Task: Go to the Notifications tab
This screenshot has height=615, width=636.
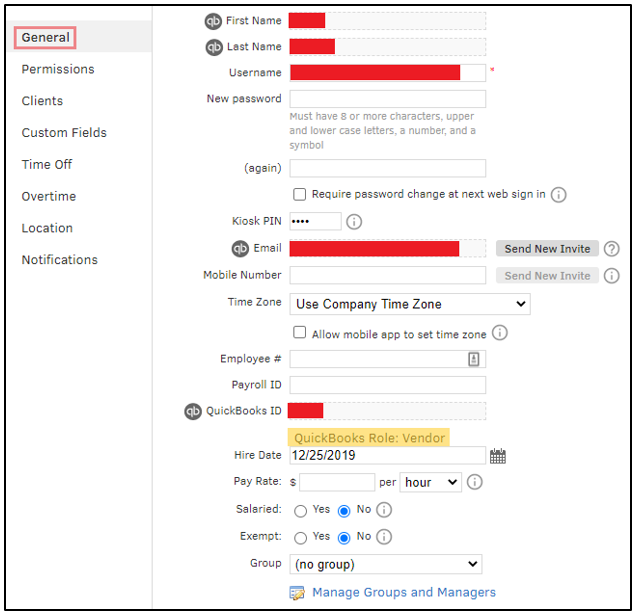Action: (x=60, y=260)
